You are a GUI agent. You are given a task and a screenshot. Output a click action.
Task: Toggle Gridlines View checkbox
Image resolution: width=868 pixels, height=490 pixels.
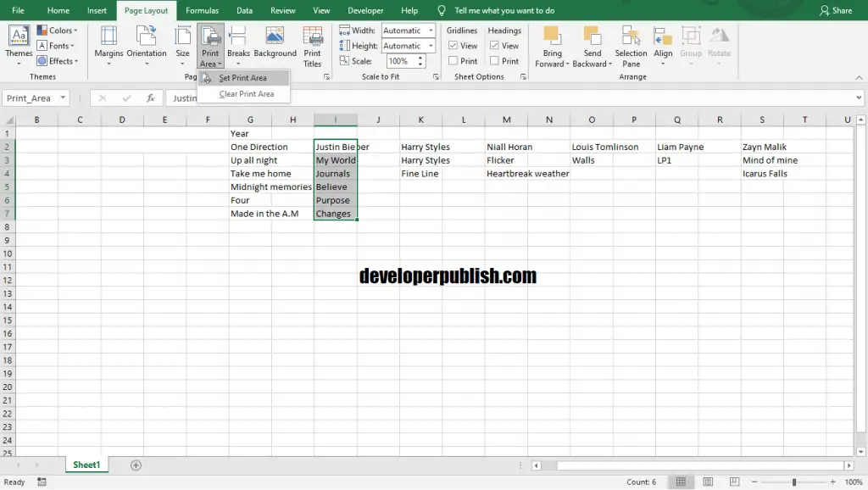[x=453, y=46]
